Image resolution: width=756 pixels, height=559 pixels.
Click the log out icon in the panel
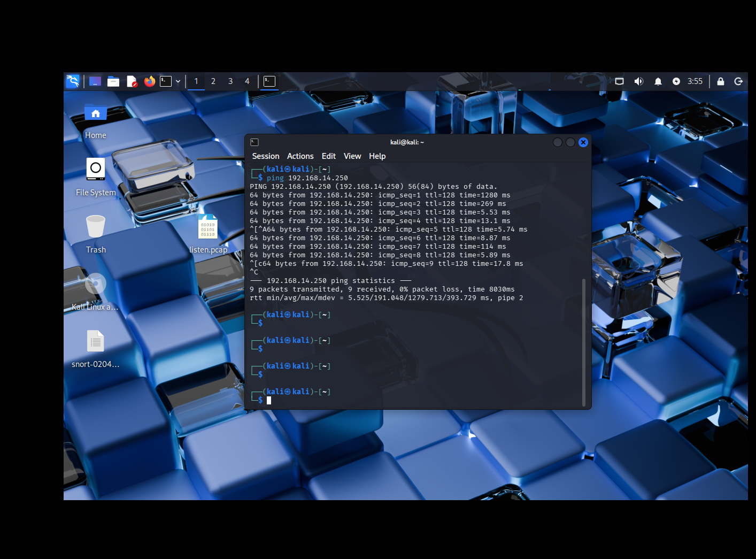point(739,81)
